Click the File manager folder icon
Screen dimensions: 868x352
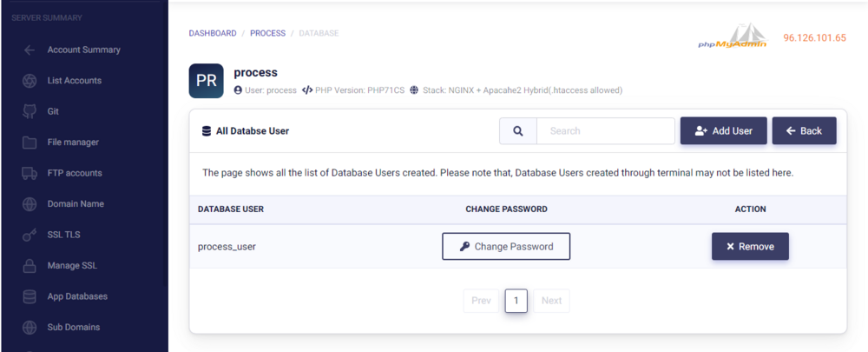[x=30, y=143]
